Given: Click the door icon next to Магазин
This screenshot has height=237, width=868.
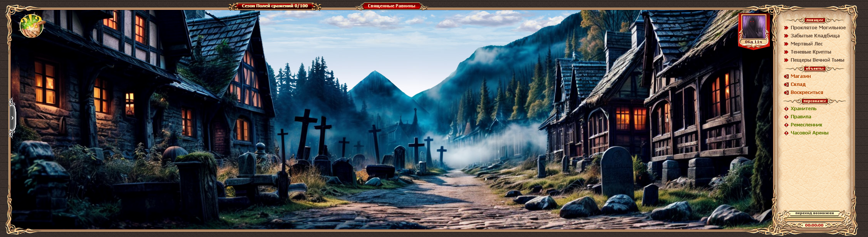Looking at the screenshot, I should (x=786, y=76).
